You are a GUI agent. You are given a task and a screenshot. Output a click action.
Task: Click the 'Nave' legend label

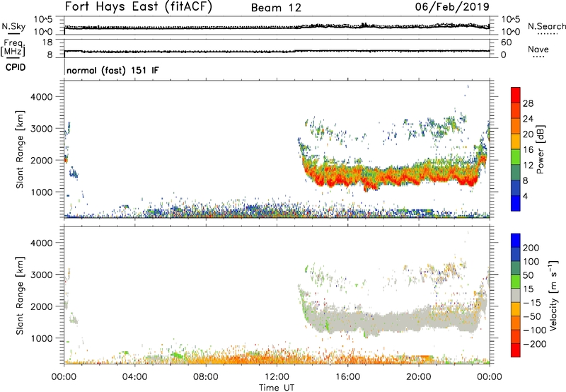pyautogui.click(x=538, y=49)
